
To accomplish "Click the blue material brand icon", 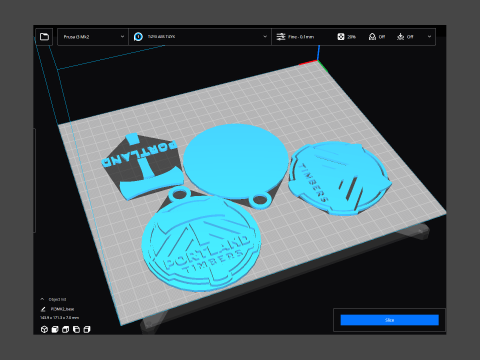I will coord(138,37).
